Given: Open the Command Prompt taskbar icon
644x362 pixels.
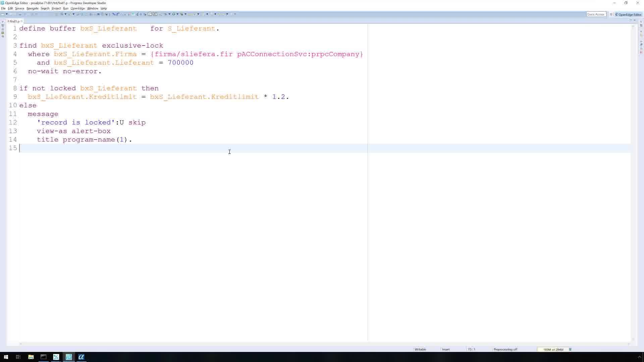Looking at the screenshot, I should click(43, 357).
